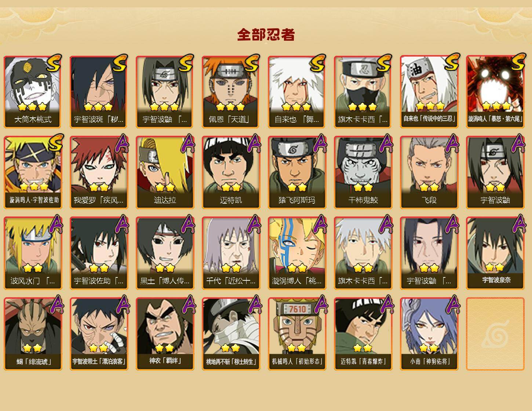Choose the 飞段 ninja card

click(429, 172)
